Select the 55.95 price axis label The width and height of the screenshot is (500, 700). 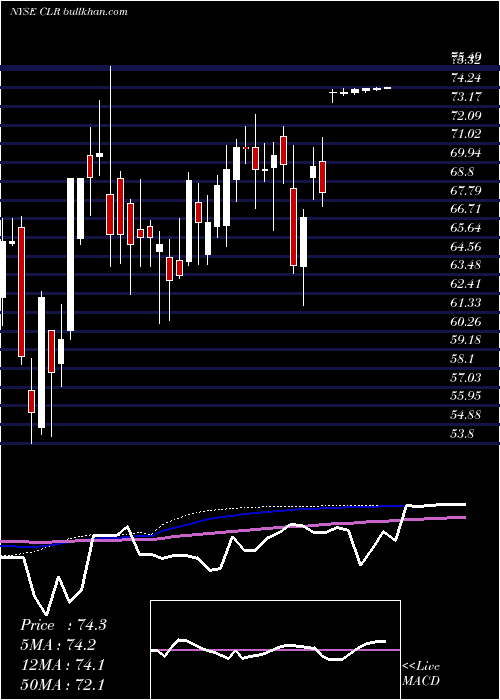(467, 396)
